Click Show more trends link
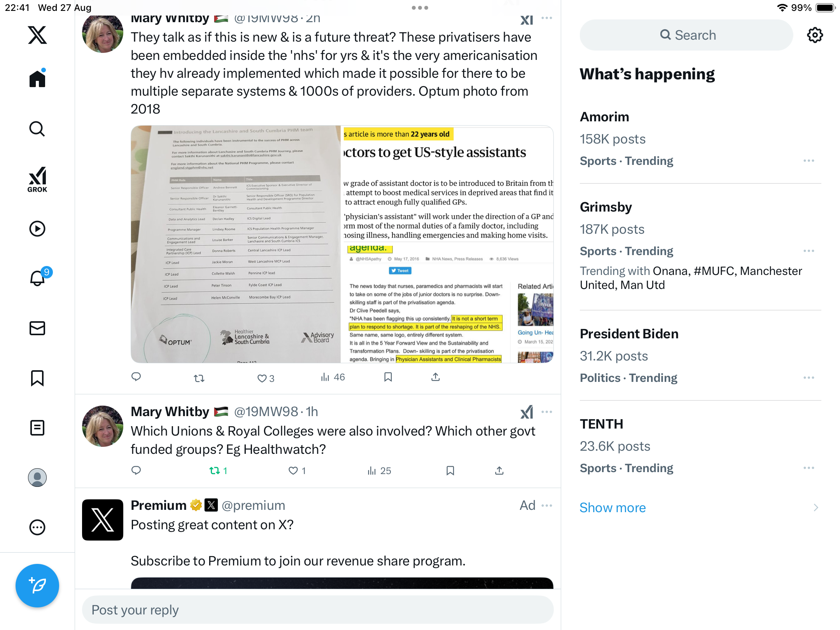The height and width of the screenshot is (630, 840). (612, 507)
